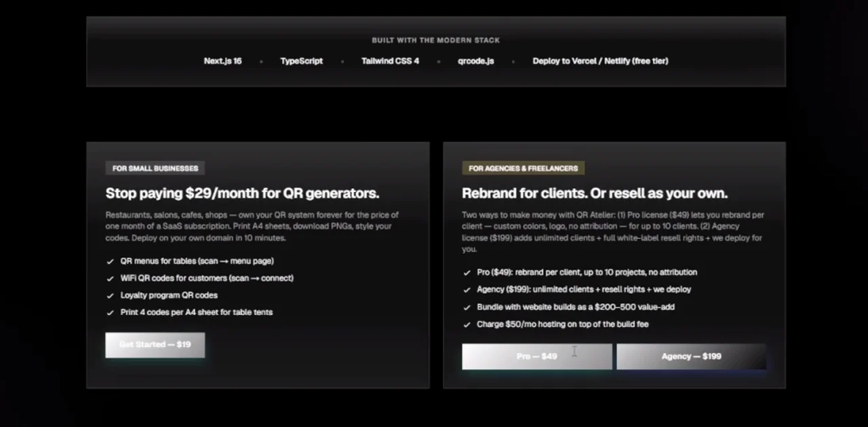
Task: Click the Restaurants, salons, cafes description paragraph
Action: click(252, 227)
